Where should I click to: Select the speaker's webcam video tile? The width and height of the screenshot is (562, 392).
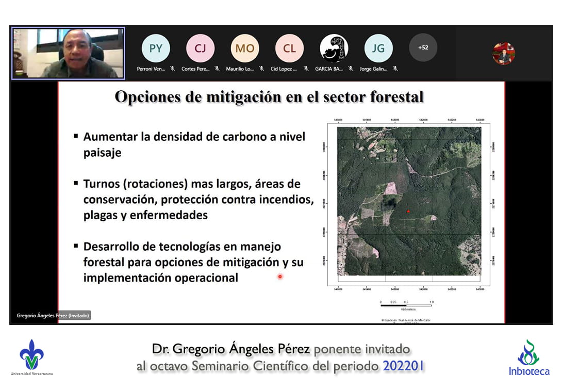(68, 53)
